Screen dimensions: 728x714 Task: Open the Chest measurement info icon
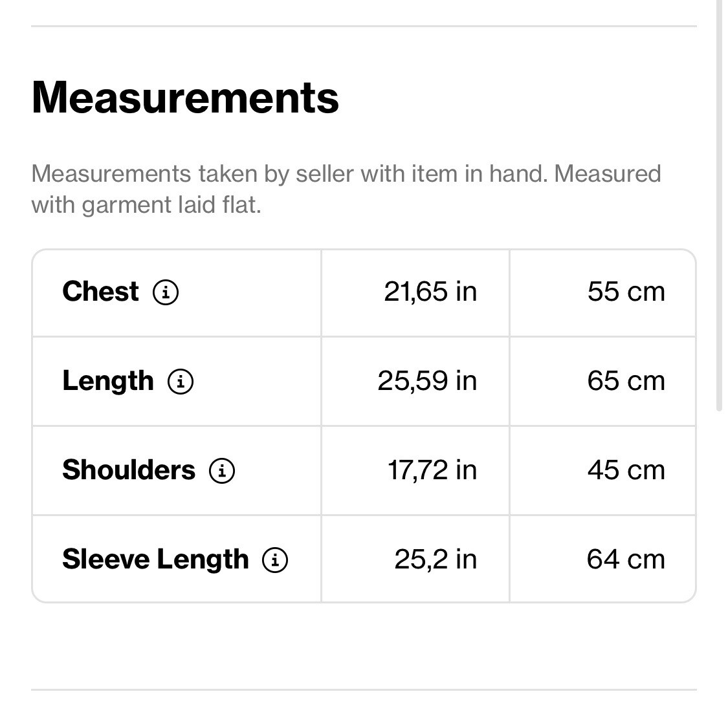coord(166,292)
